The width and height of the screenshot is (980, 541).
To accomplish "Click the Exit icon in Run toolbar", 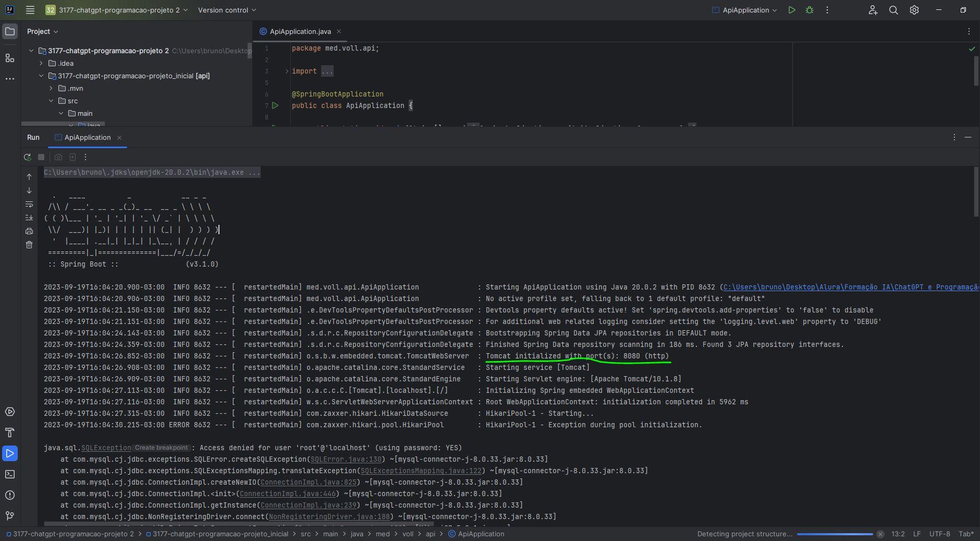I will coord(72,157).
